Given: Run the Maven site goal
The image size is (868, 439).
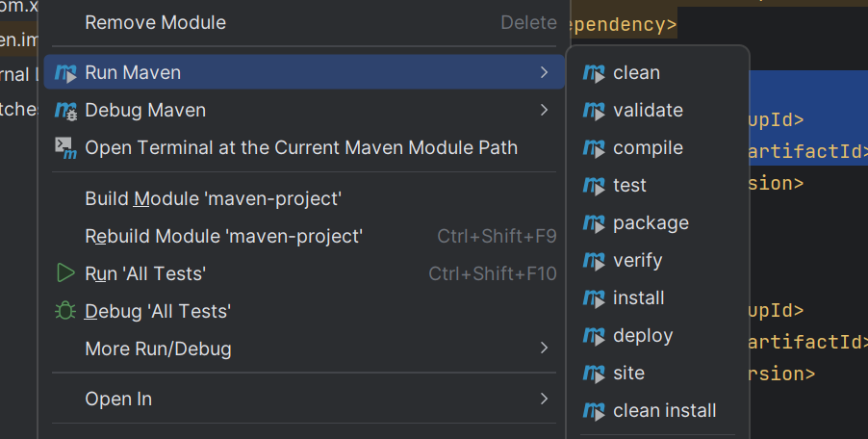Looking at the screenshot, I should coord(628,374).
